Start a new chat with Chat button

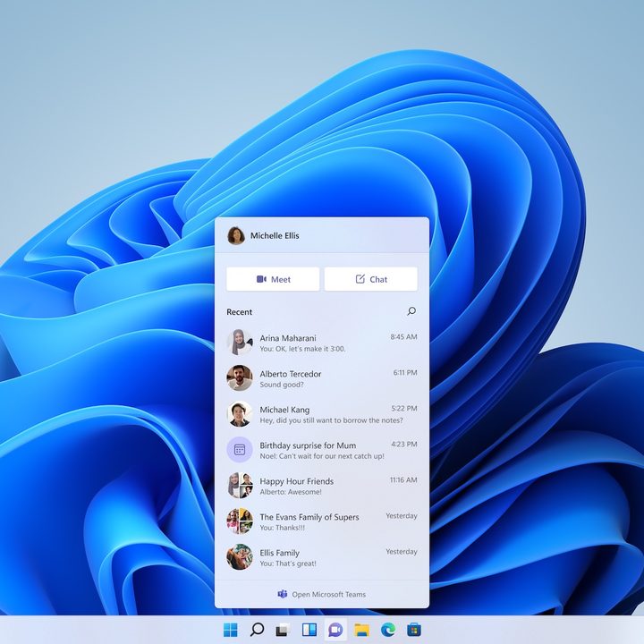(371, 279)
